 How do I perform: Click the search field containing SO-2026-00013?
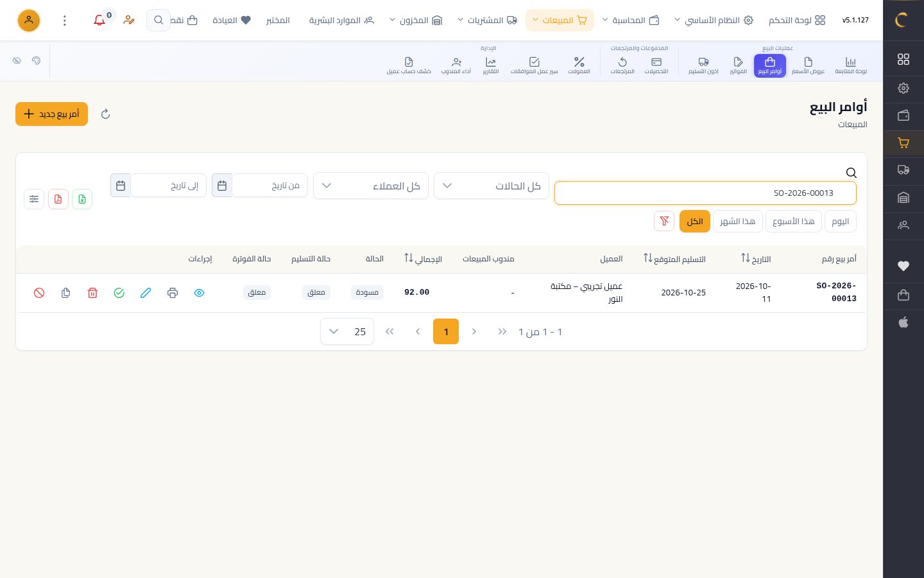pyautogui.click(x=705, y=193)
